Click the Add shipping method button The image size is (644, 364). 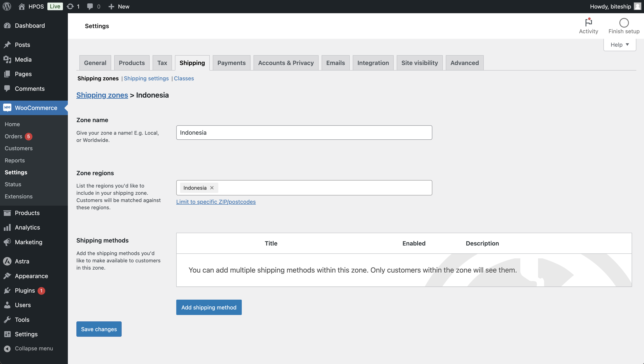click(209, 307)
